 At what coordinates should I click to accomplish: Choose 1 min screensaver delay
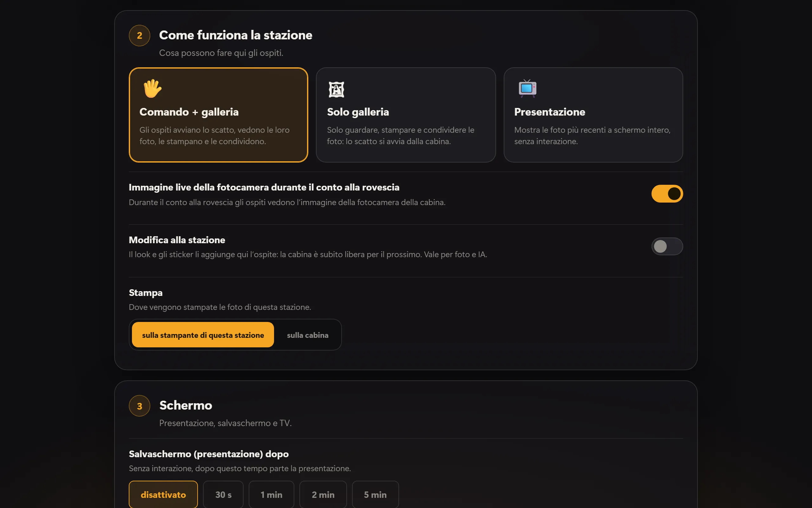pos(272,495)
